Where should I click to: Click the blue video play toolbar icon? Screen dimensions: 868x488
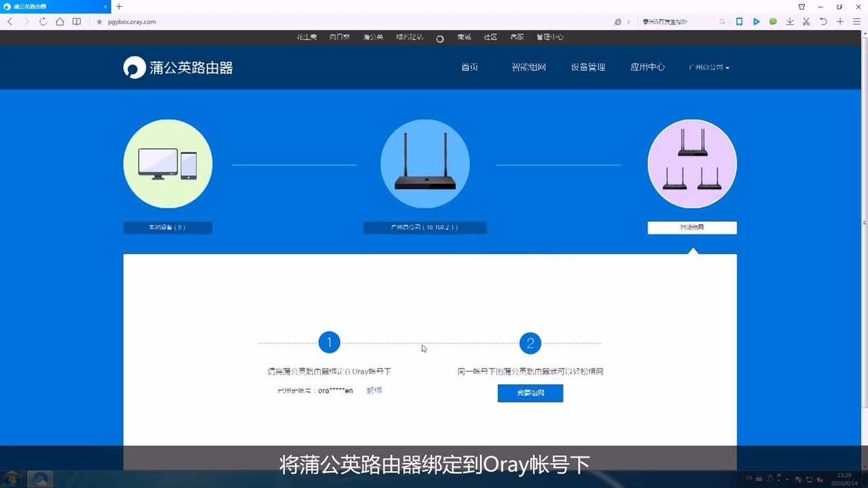(756, 22)
